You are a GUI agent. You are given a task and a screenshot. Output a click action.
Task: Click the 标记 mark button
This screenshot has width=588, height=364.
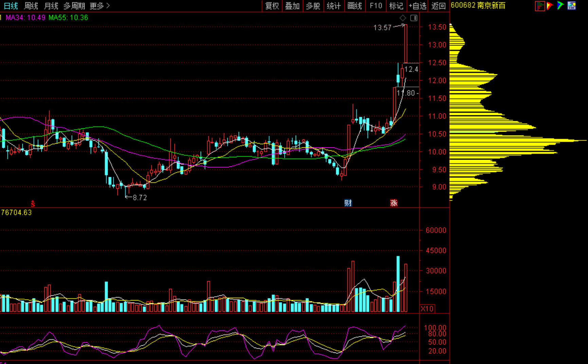click(396, 6)
